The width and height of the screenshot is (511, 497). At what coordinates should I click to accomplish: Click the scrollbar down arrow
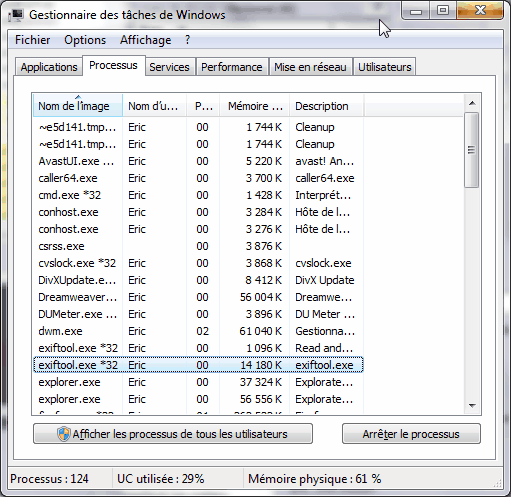(x=472, y=406)
